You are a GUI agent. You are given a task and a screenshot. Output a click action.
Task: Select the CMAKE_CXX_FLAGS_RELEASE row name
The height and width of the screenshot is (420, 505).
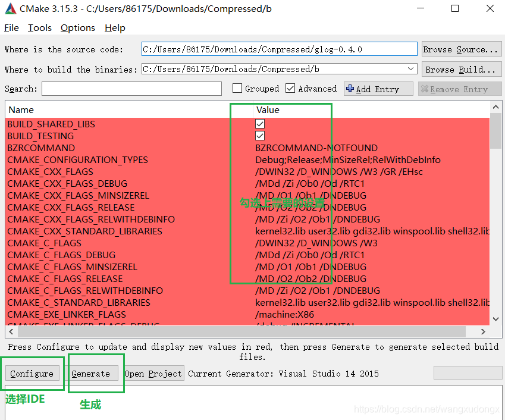click(x=71, y=208)
